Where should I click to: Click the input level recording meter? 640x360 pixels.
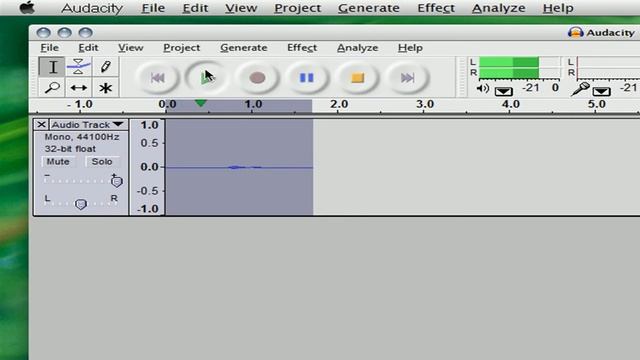pos(608,67)
